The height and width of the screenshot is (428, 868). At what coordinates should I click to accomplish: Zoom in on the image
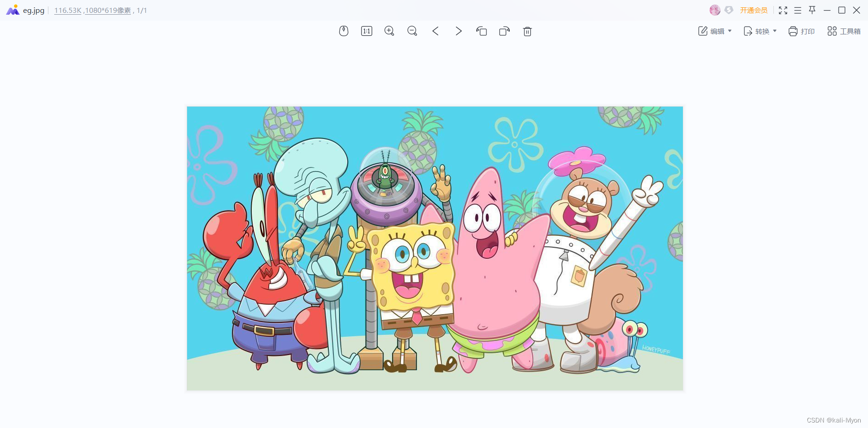tap(389, 31)
